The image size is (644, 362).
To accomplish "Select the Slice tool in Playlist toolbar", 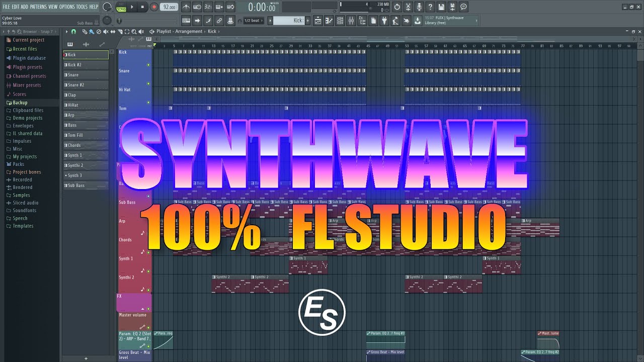I will [120, 31].
